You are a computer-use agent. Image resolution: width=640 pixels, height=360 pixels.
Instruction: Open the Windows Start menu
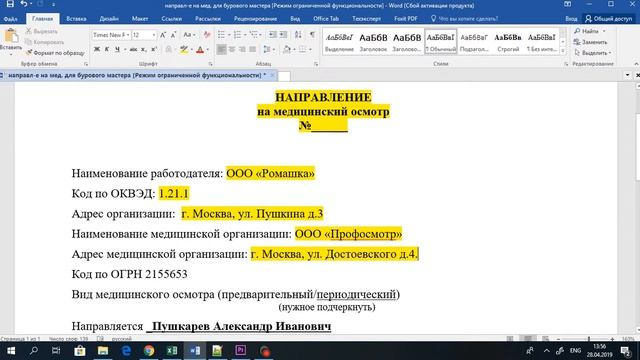pyautogui.click(x=11, y=351)
